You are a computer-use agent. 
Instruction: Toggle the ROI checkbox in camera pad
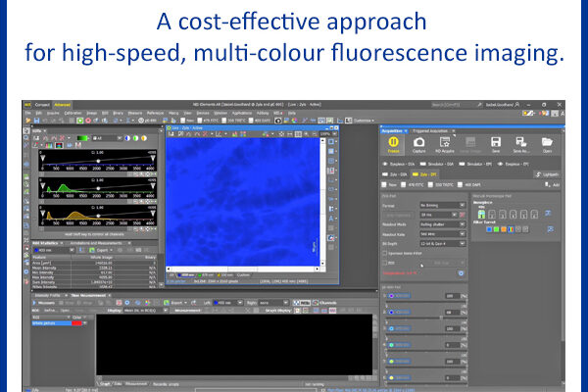coord(384,263)
